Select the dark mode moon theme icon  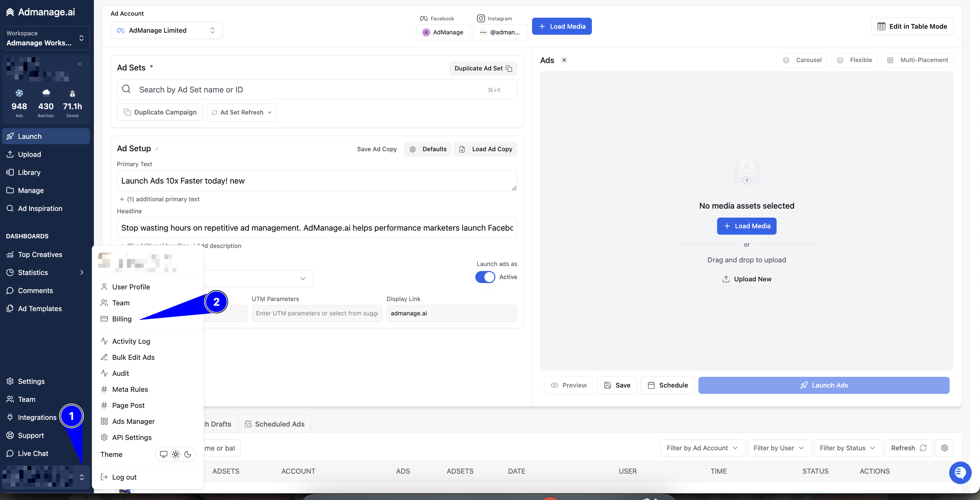coord(188,454)
